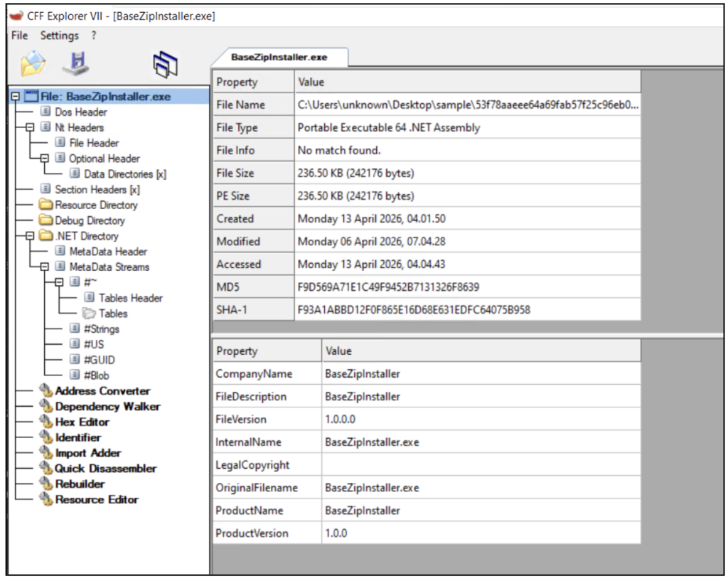Image resolution: width=728 pixels, height=581 pixels.
Task: Click the Import Adder tool icon
Action: click(x=45, y=452)
